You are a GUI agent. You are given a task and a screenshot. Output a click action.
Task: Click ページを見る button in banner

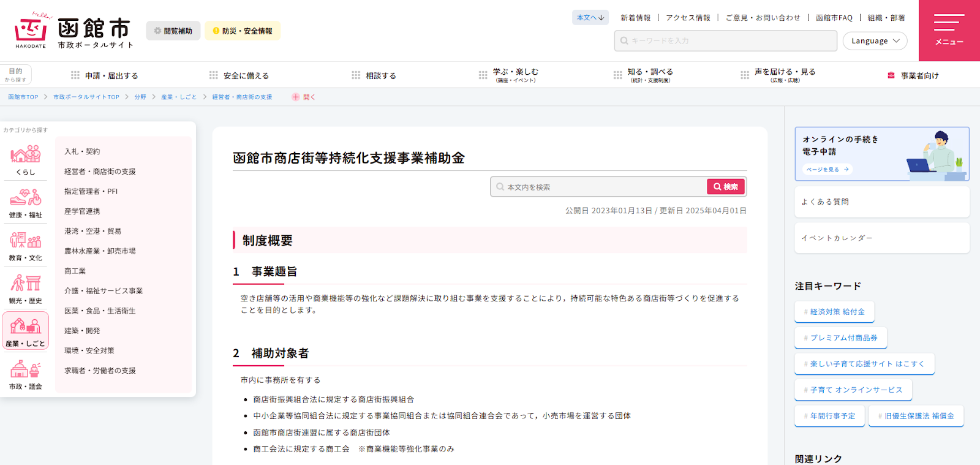pos(827,169)
